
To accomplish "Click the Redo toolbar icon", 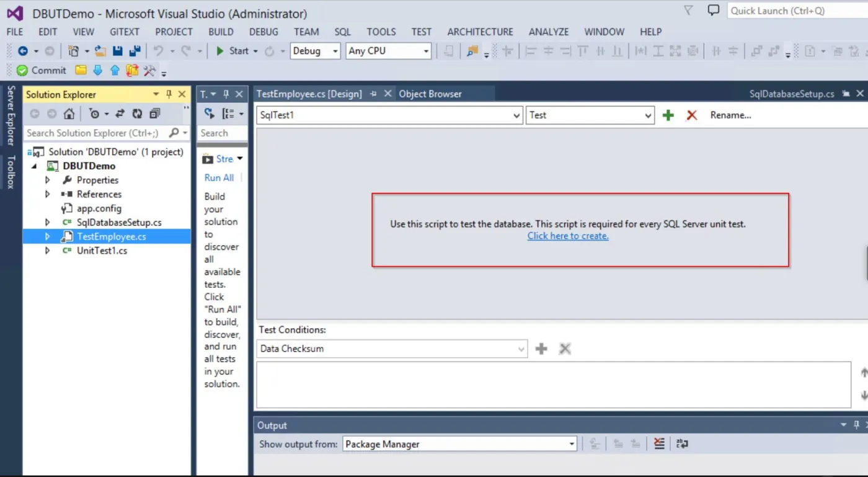I will 186,51.
